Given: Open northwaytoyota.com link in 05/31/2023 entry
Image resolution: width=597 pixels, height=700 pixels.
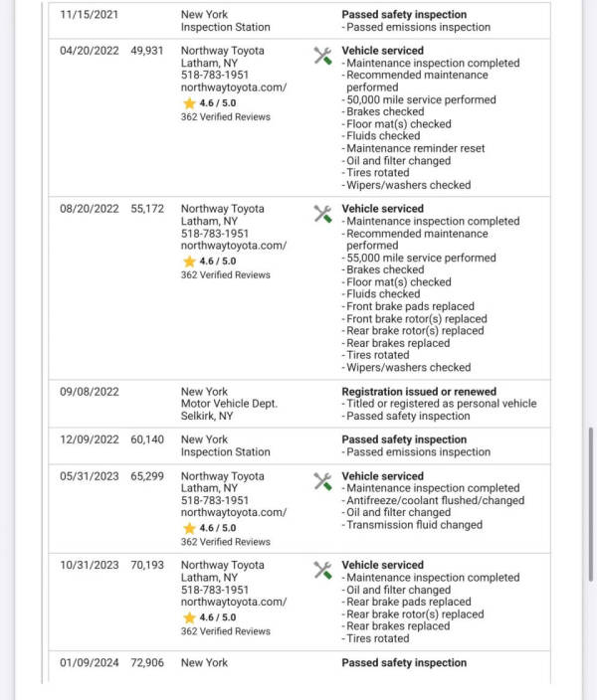Looking at the screenshot, I should 233,513.
